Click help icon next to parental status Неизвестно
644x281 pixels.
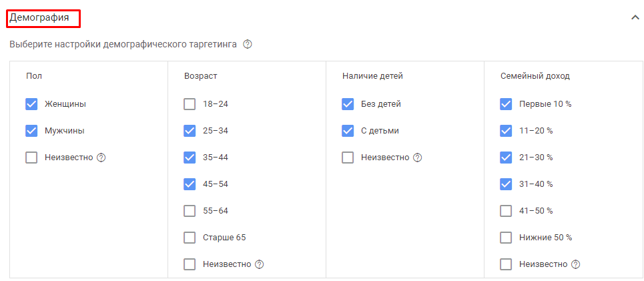(418, 158)
